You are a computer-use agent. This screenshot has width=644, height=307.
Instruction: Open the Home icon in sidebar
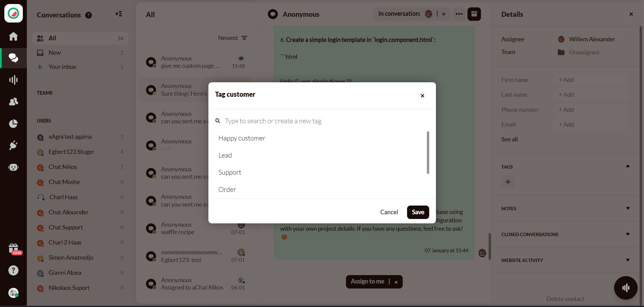[13, 36]
